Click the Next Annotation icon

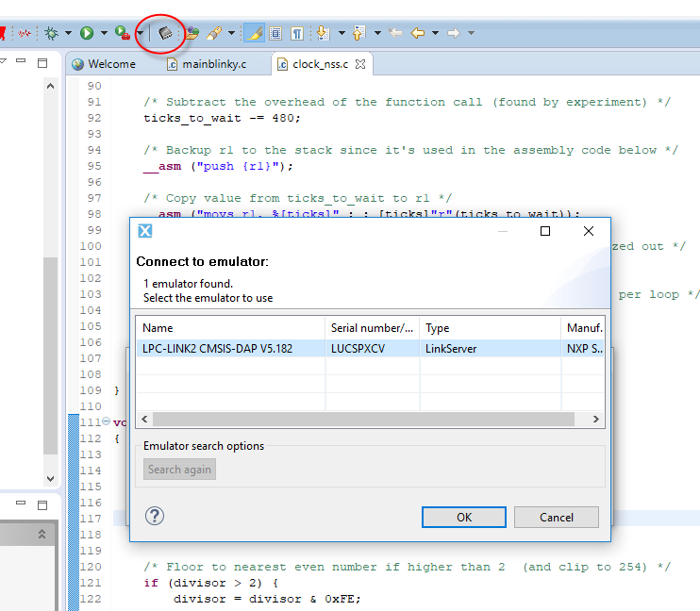pos(323,33)
